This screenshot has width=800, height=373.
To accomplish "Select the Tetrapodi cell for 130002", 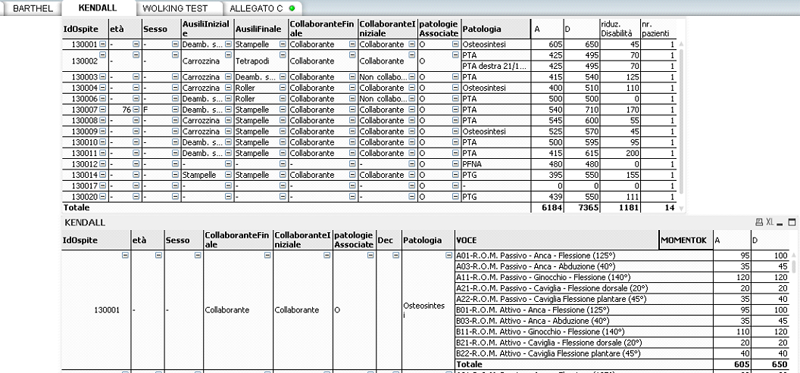I will click(261, 61).
